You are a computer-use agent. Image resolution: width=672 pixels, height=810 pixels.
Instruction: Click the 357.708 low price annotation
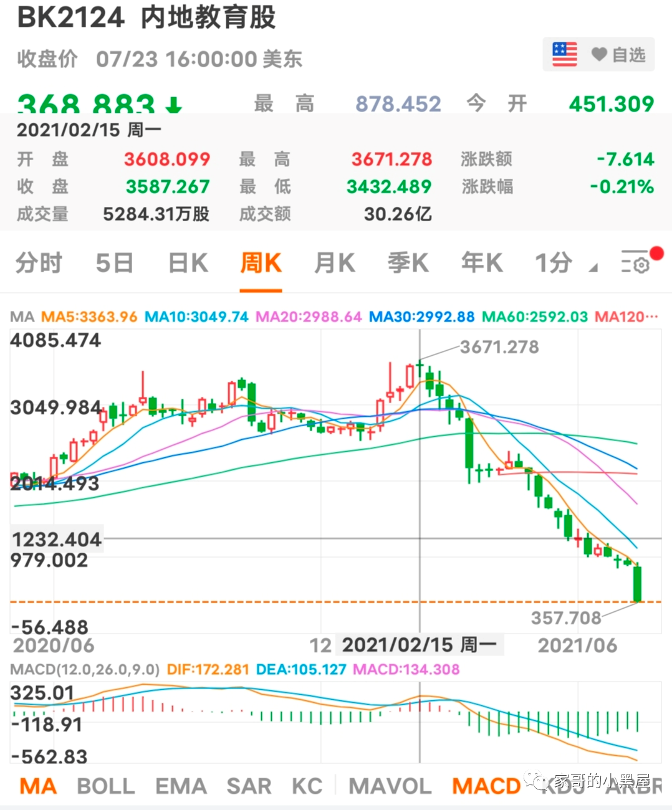(566, 617)
